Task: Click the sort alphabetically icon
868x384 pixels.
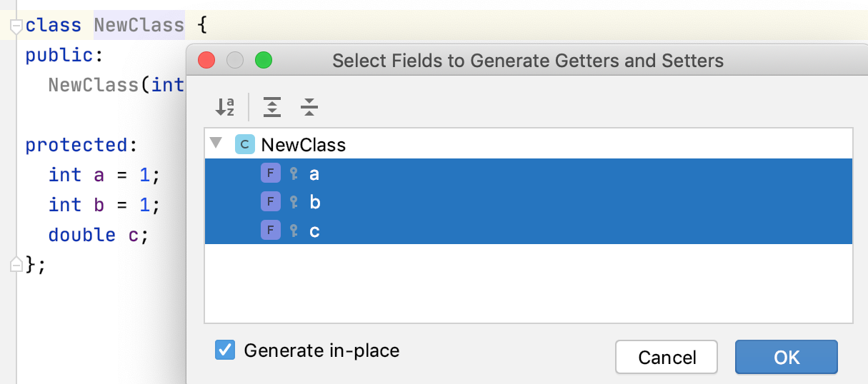Action: (x=224, y=107)
